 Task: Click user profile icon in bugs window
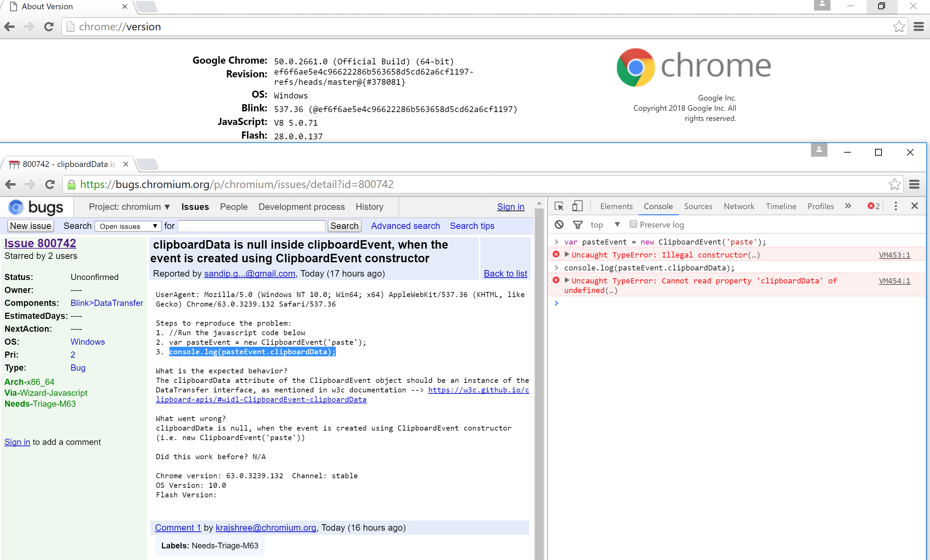(819, 150)
